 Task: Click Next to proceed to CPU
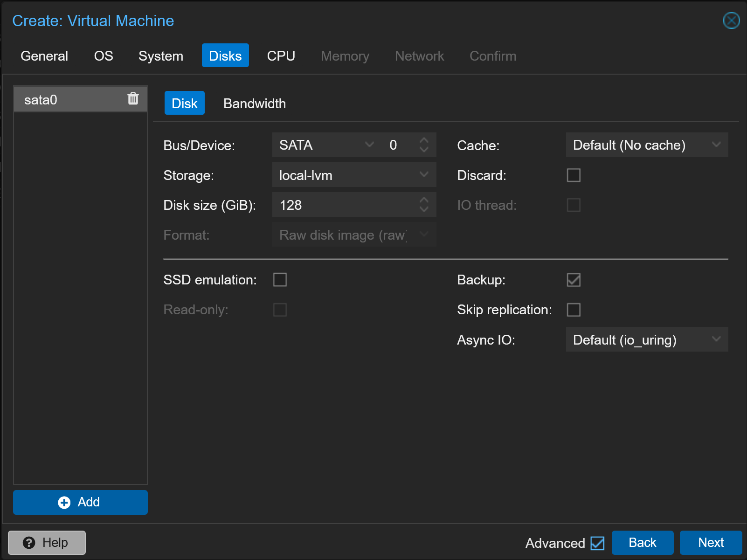711,543
